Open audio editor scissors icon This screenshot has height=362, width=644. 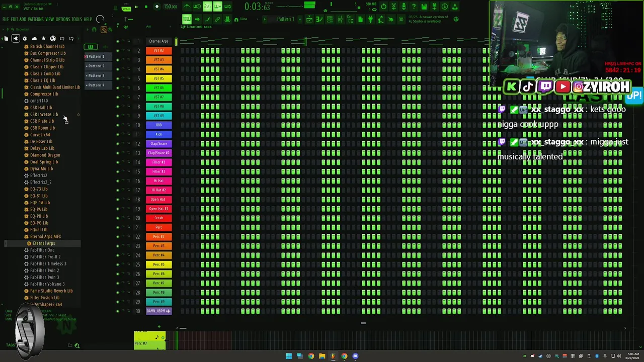click(394, 7)
